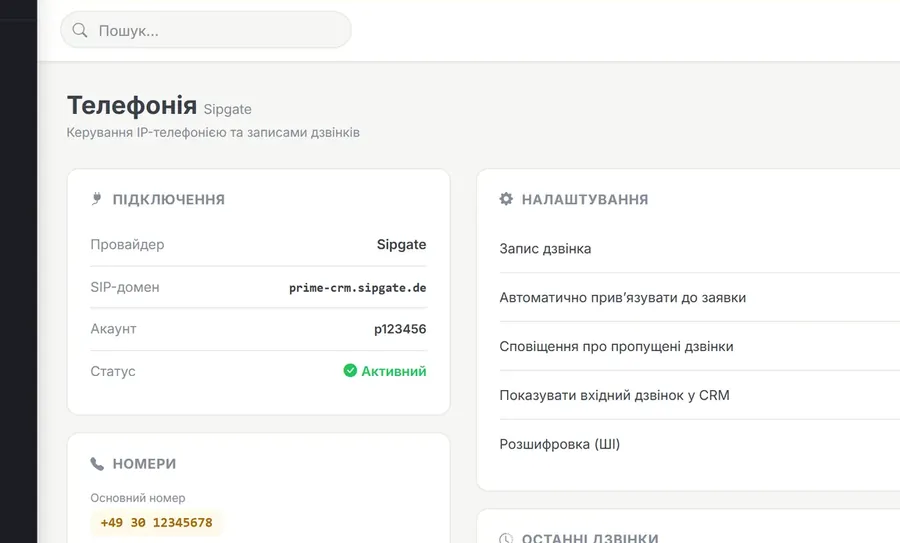
Task: Click the Керування IP-телефонією description text
Action: point(213,133)
